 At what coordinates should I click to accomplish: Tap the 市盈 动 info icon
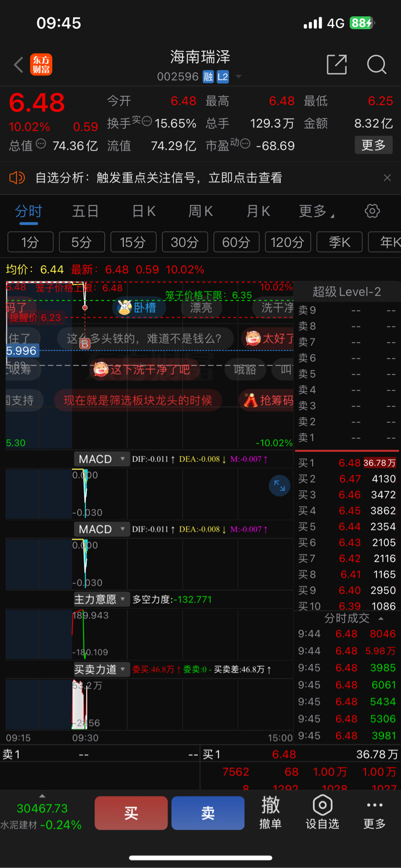[x=245, y=143]
